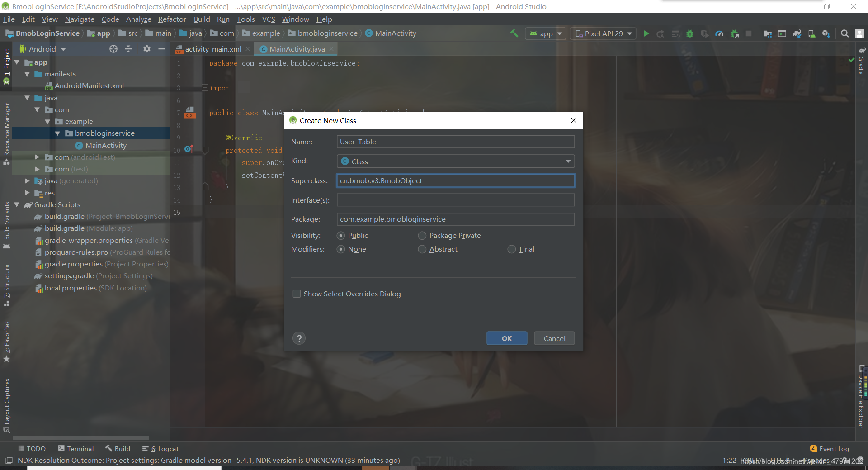Click the override gutter icon on line 10
The height and width of the screenshot is (470, 868).
point(189,149)
